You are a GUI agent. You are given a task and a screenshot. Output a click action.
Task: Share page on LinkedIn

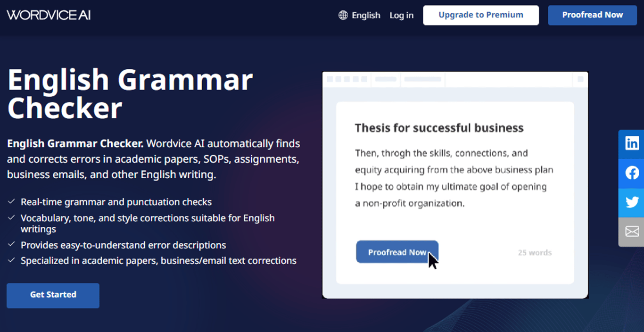point(632,143)
